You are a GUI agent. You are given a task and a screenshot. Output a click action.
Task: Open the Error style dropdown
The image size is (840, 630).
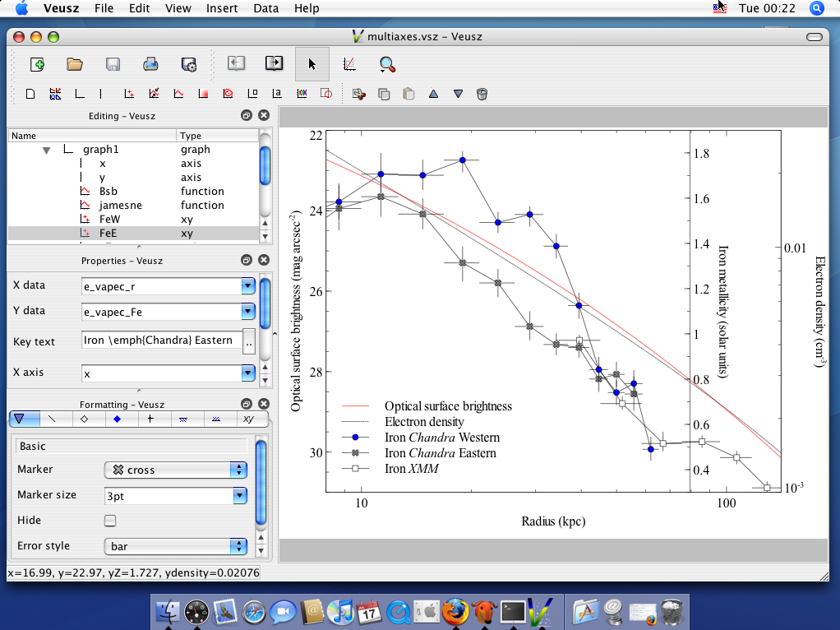(x=176, y=546)
